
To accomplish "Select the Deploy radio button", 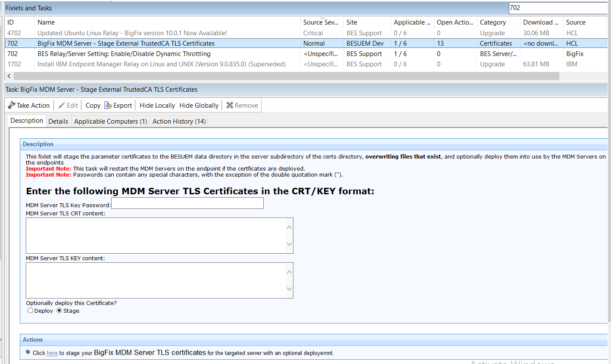I will click(x=30, y=311).
